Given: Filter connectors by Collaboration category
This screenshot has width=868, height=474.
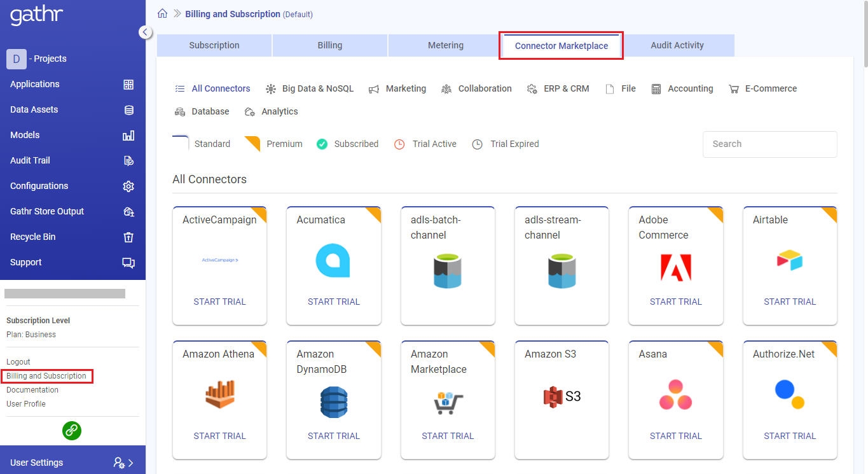Looking at the screenshot, I should point(476,88).
